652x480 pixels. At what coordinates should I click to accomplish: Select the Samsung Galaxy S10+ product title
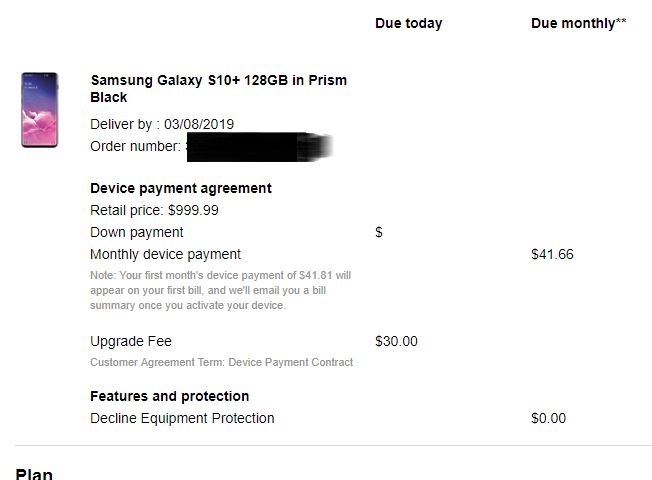tap(218, 89)
